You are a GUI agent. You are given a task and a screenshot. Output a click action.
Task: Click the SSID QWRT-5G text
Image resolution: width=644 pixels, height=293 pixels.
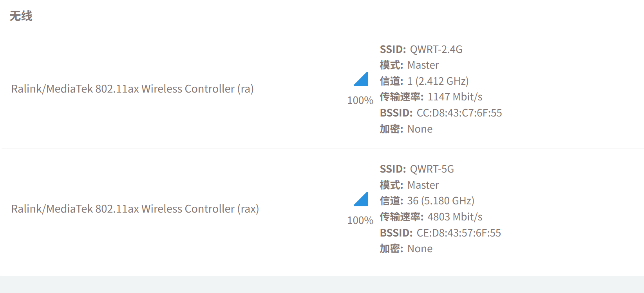(x=432, y=169)
